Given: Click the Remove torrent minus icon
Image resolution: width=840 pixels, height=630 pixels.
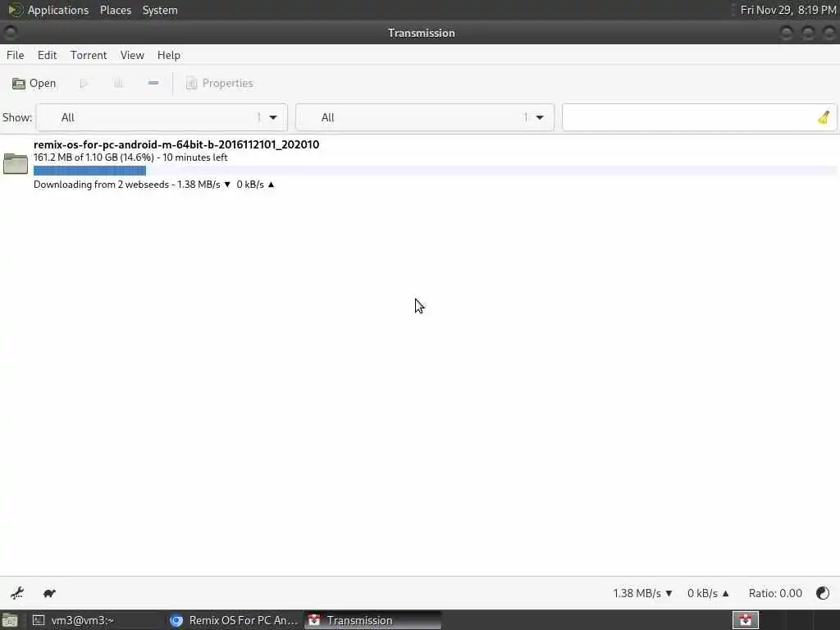Looking at the screenshot, I should click(x=153, y=83).
